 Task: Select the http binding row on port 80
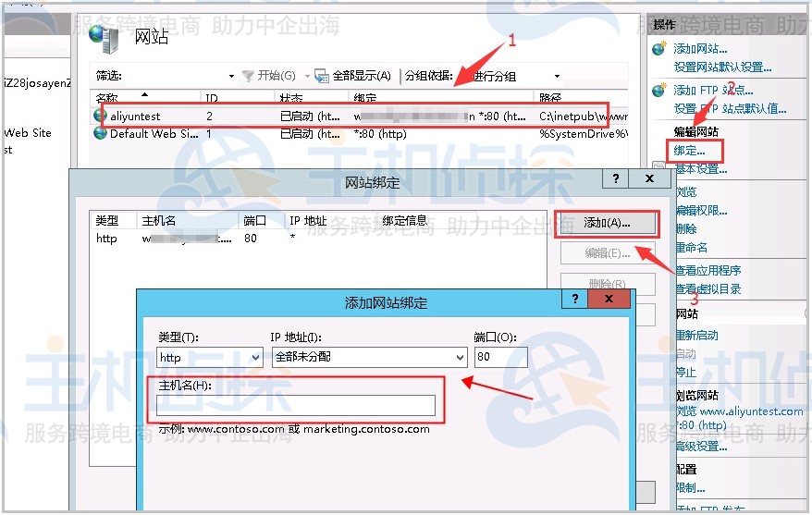pos(318,239)
